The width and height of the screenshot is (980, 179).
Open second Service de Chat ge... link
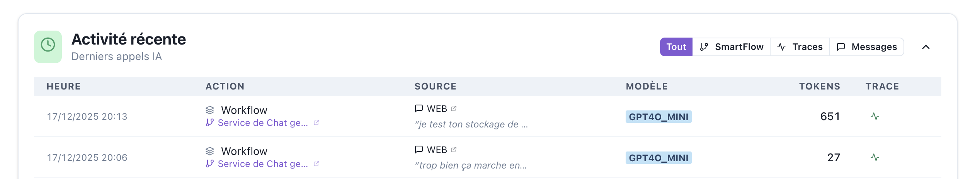tap(262, 164)
